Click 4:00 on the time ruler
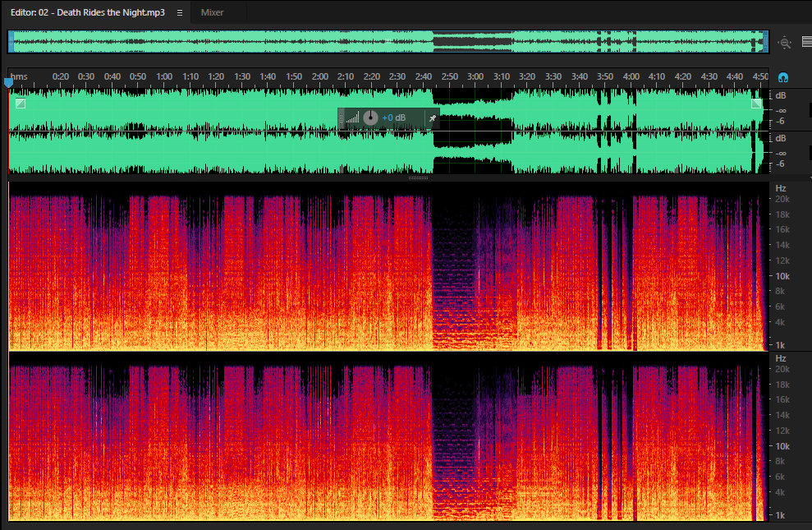 [631, 76]
